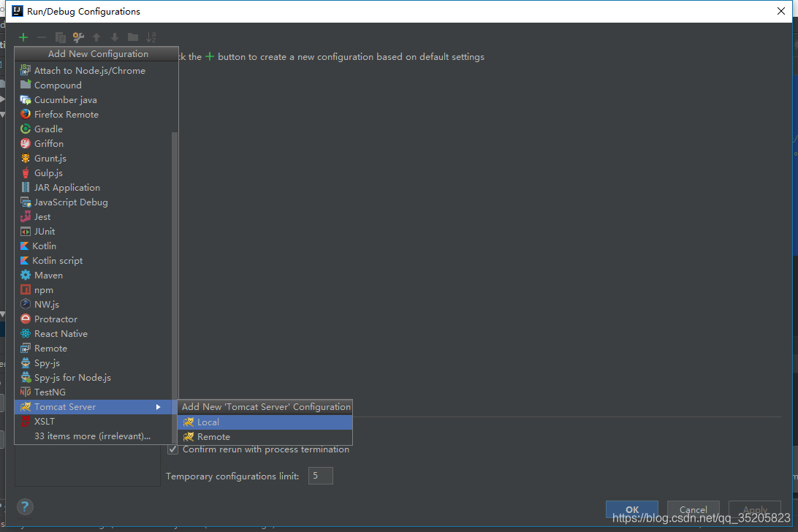Click the Copy Configuration toolbar icon
The height and width of the screenshot is (532, 798).
point(60,37)
